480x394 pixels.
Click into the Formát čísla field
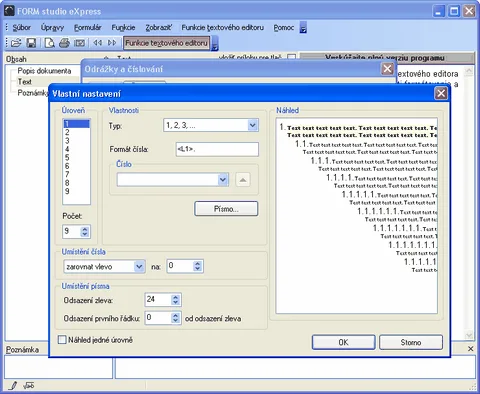[x=217, y=149]
